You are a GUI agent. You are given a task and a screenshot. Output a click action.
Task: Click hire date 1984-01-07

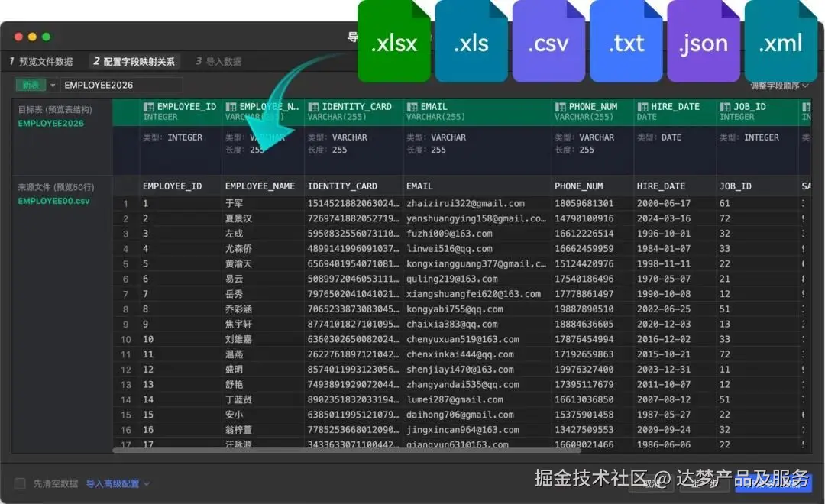coord(664,249)
